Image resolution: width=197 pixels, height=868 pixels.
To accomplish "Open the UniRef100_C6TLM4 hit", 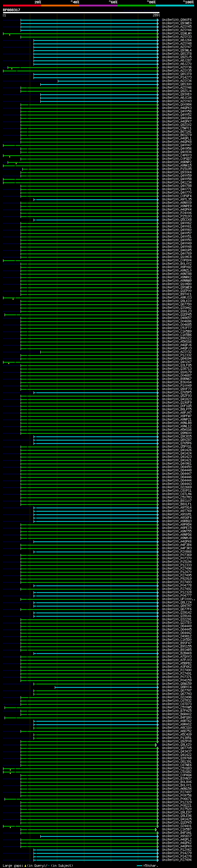I will pyautogui.click(x=177, y=494).
